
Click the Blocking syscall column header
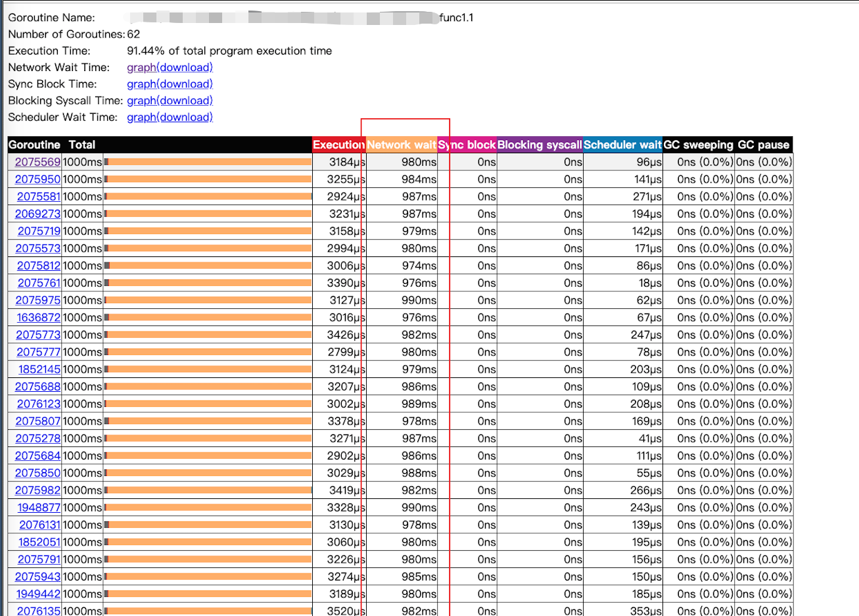540,145
